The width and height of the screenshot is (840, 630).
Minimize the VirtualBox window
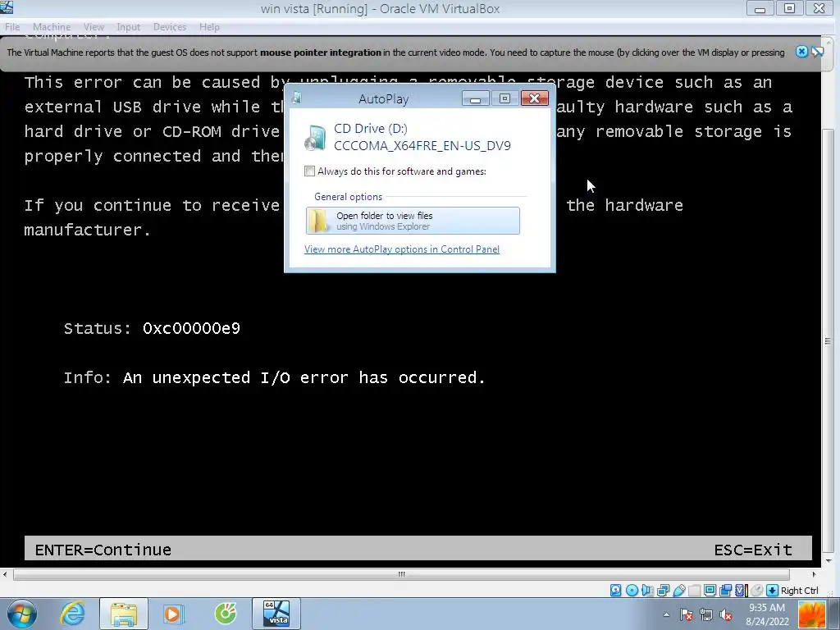coord(760,8)
